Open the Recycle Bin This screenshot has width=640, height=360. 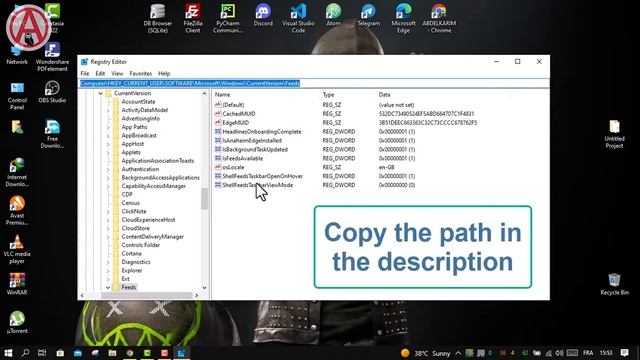coord(614,284)
